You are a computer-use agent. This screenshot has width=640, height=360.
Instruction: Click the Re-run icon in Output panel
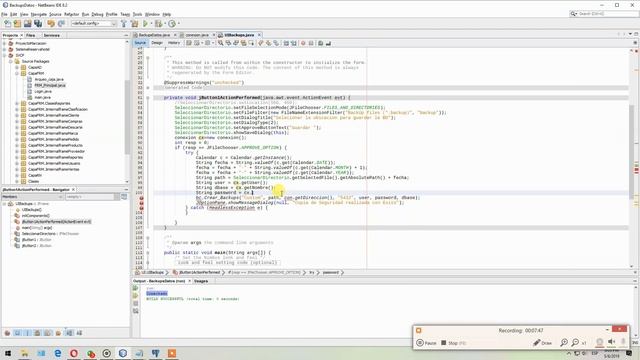(136, 288)
